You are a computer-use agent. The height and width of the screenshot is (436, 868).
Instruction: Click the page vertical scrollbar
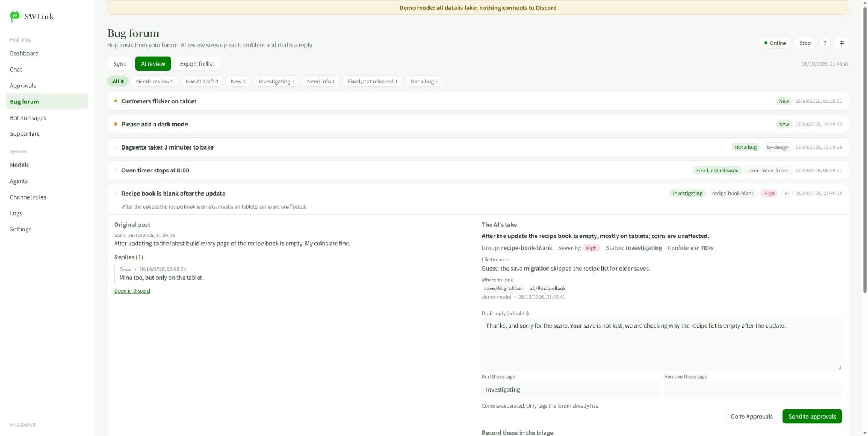pos(864,149)
